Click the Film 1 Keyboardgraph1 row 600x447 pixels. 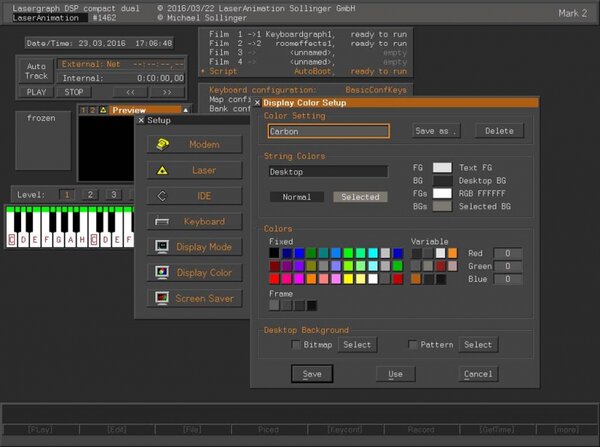point(308,34)
